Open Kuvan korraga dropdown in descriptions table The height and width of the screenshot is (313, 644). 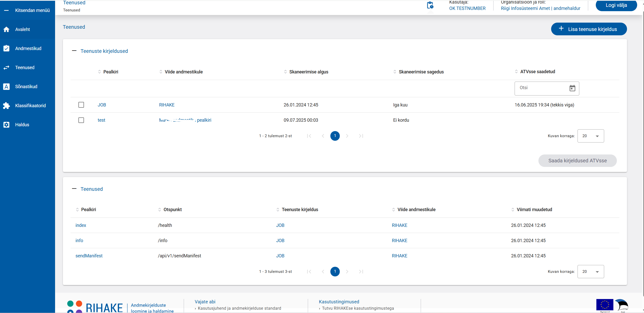[590, 136]
